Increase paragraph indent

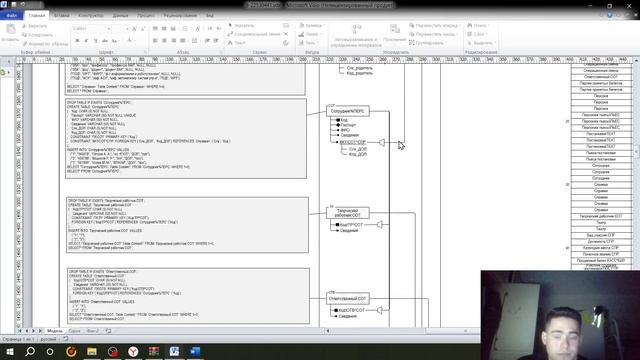coord(216,41)
